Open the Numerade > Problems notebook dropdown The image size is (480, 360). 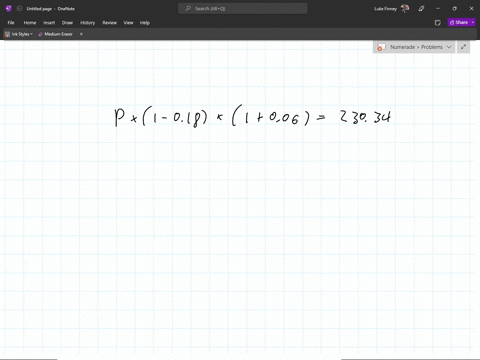(x=414, y=47)
